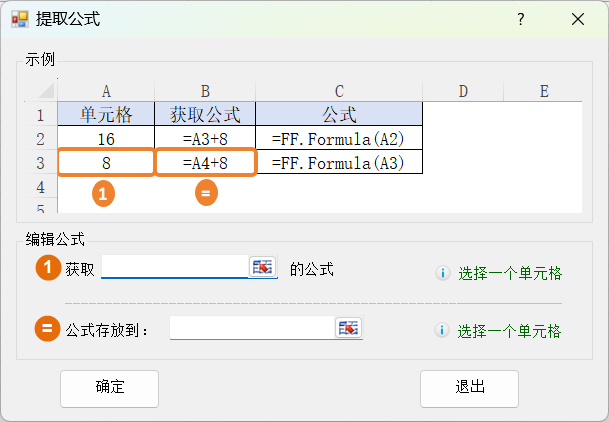Click the 获取公式 header cell in example
609x422 pixels.
pyautogui.click(x=205, y=114)
